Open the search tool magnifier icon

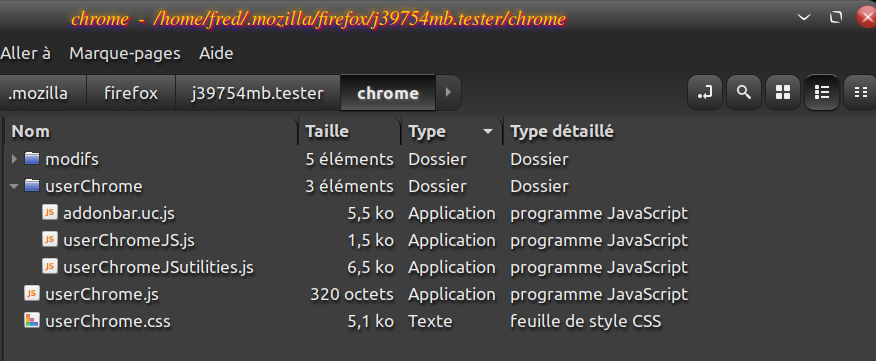(x=744, y=93)
